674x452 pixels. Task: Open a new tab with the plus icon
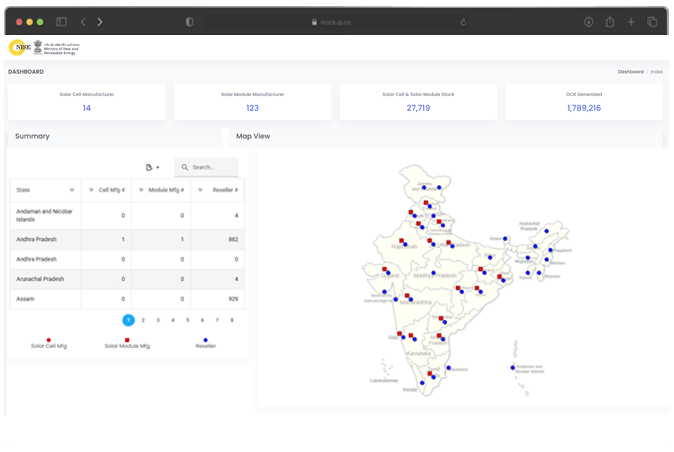(631, 22)
